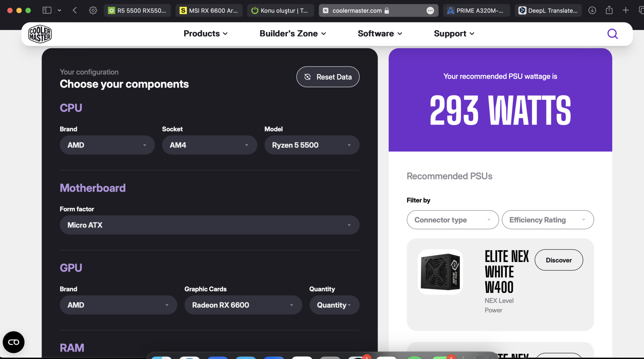Open the Software menu
Viewport: 644px width, 359px height.
[380, 34]
